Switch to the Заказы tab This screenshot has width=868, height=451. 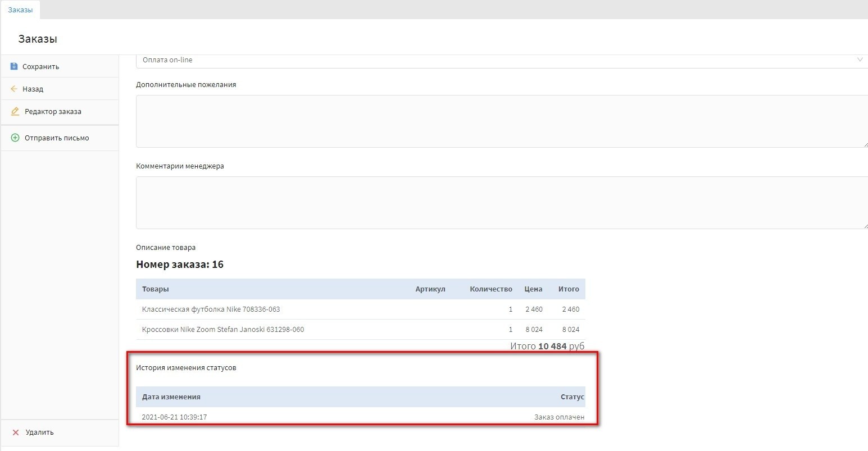(x=20, y=10)
